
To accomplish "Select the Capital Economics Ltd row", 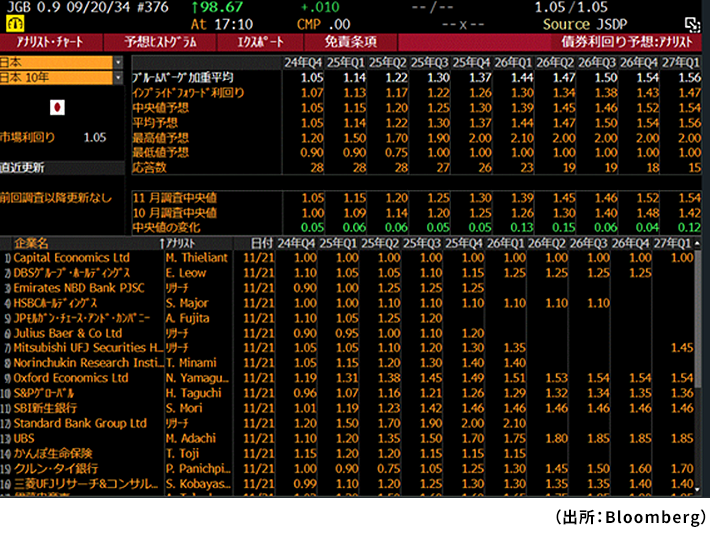I will pos(347,258).
